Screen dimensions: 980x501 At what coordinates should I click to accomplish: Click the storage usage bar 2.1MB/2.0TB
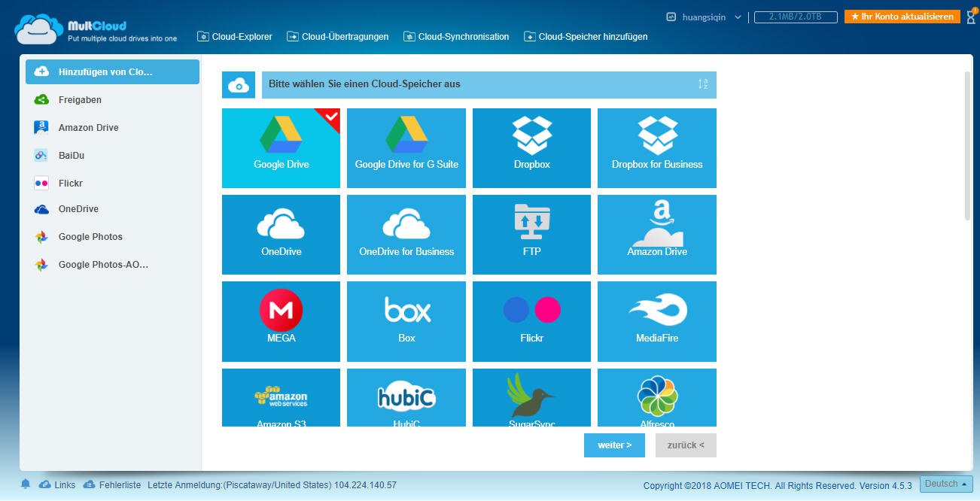(x=796, y=17)
